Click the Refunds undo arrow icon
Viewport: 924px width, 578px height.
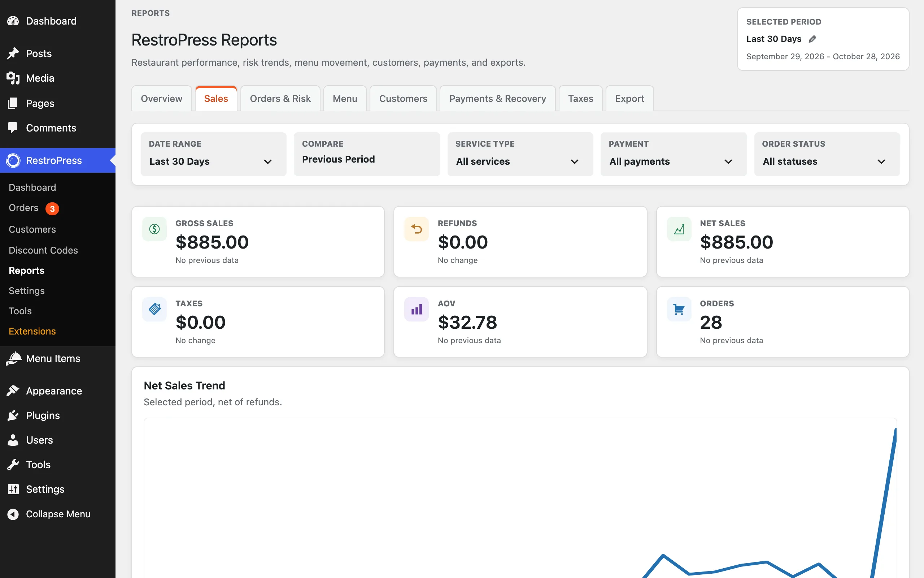point(416,229)
